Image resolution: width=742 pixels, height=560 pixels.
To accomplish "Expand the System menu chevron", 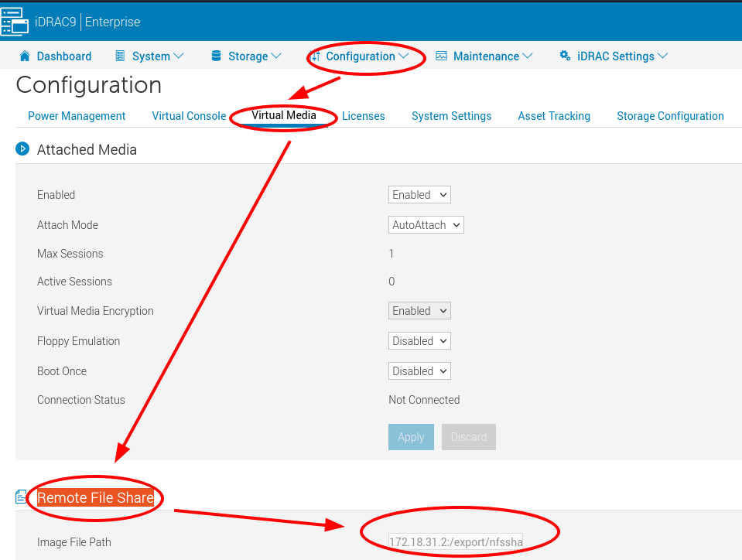I will 179,56.
